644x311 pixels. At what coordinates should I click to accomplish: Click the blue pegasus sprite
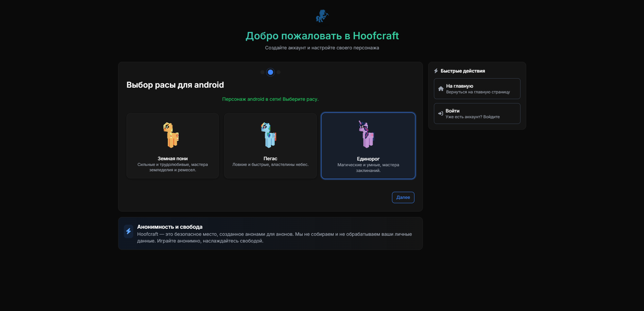(x=269, y=135)
